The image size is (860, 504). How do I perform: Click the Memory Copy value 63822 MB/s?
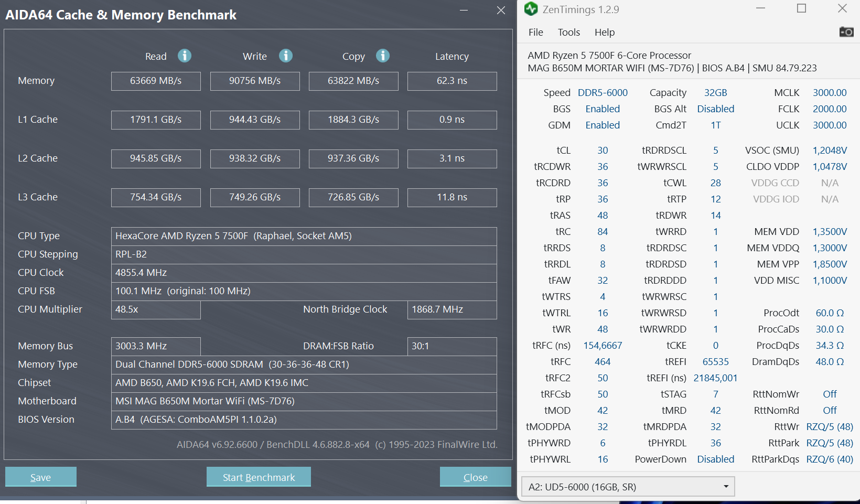(x=353, y=81)
